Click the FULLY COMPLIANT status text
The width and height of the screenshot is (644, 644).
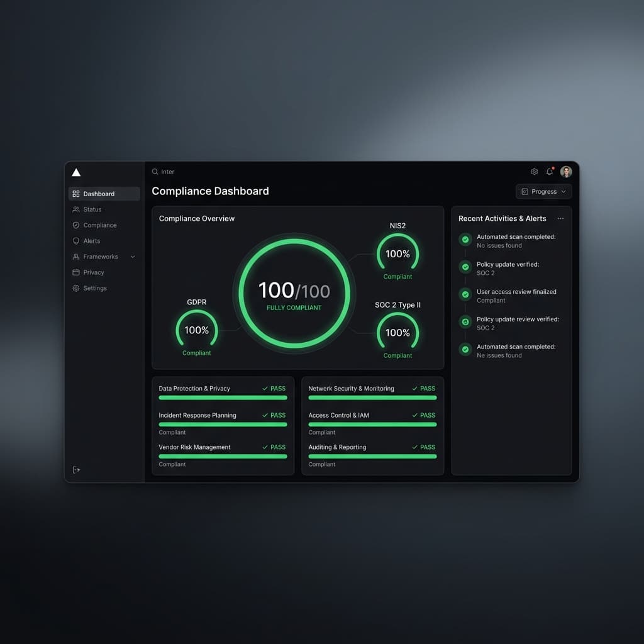tap(294, 308)
